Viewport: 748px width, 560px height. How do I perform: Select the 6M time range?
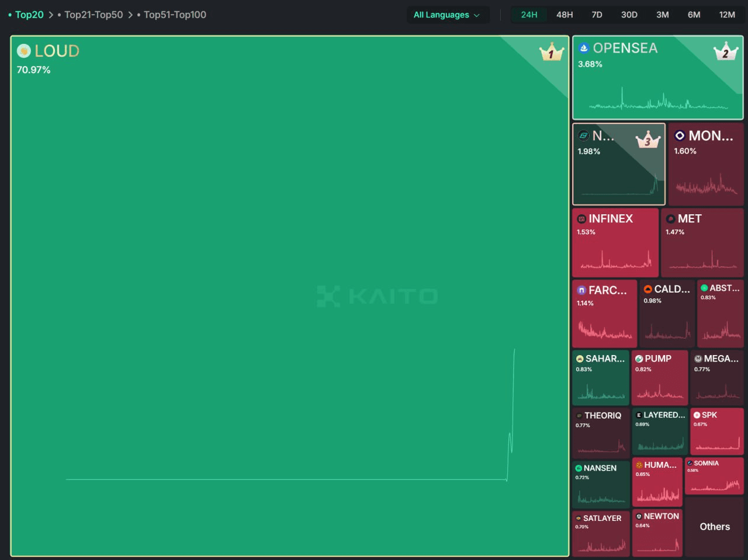[x=694, y=15]
